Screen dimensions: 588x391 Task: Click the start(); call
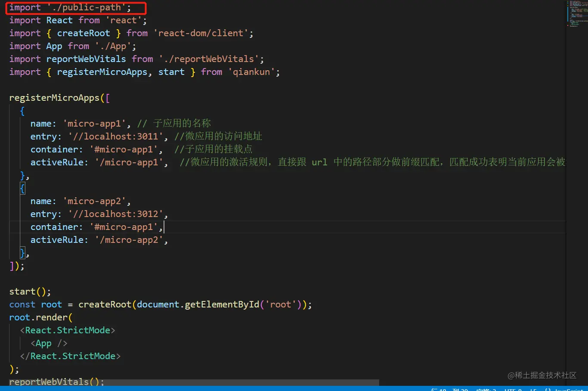tap(30, 292)
